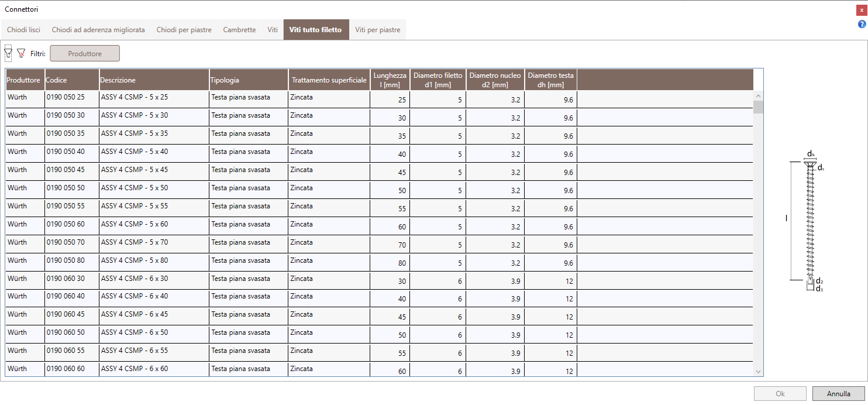Click the table scrollbar up arrow
Screen dimensions: 868x405
pyautogui.click(x=758, y=95)
